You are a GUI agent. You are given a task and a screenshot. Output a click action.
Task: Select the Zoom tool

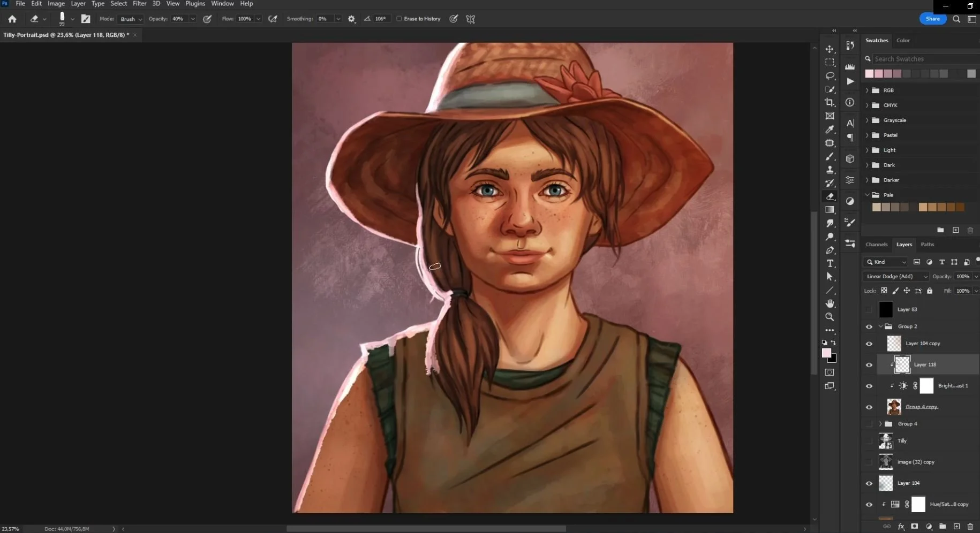[x=830, y=317]
